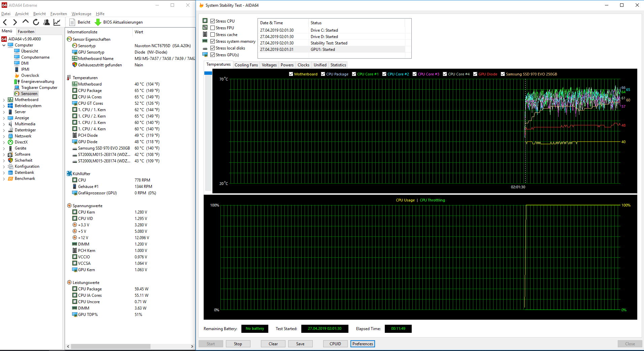Hide the Motherboard graph line checkbox
The image size is (644, 351).
pyautogui.click(x=291, y=74)
